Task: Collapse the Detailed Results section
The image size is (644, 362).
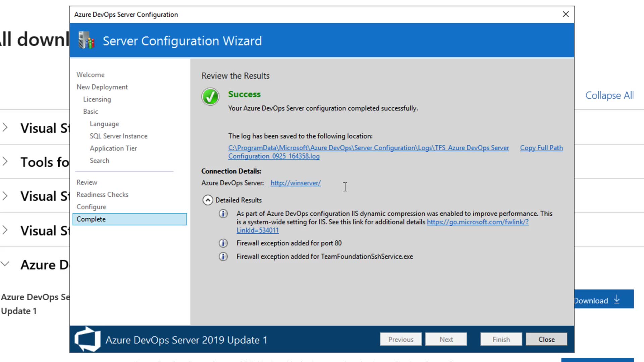Action: [x=208, y=200]
